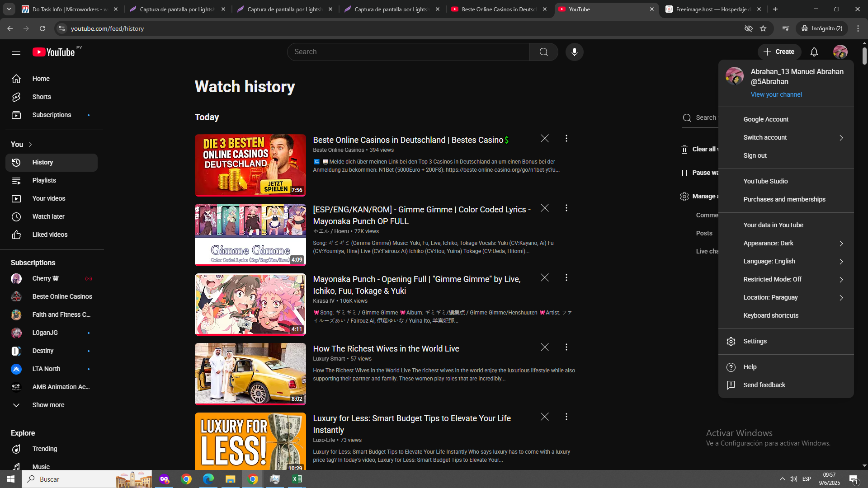Reload the page

pos(42,28)
